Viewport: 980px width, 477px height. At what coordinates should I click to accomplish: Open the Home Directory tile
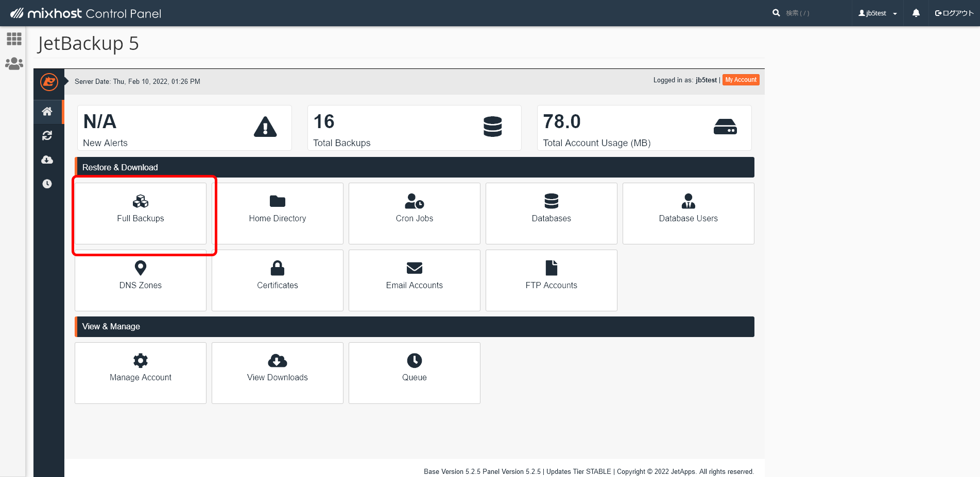coord(278,214)
